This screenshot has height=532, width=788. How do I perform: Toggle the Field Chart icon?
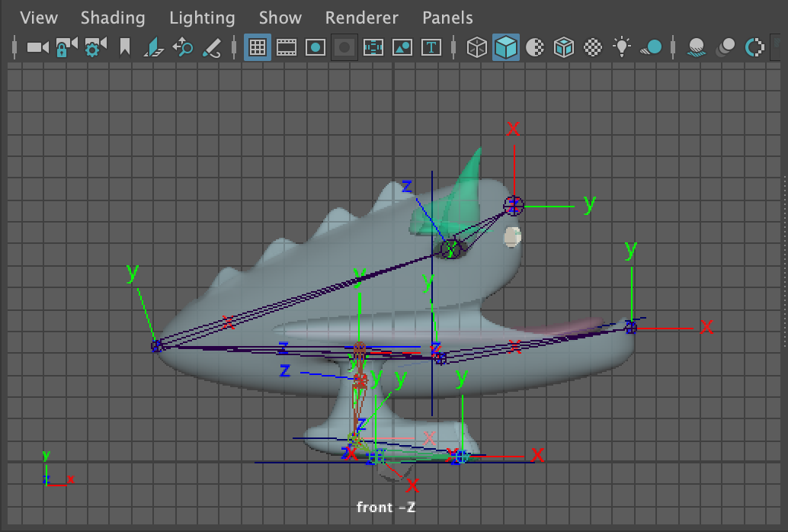(373, 48)
